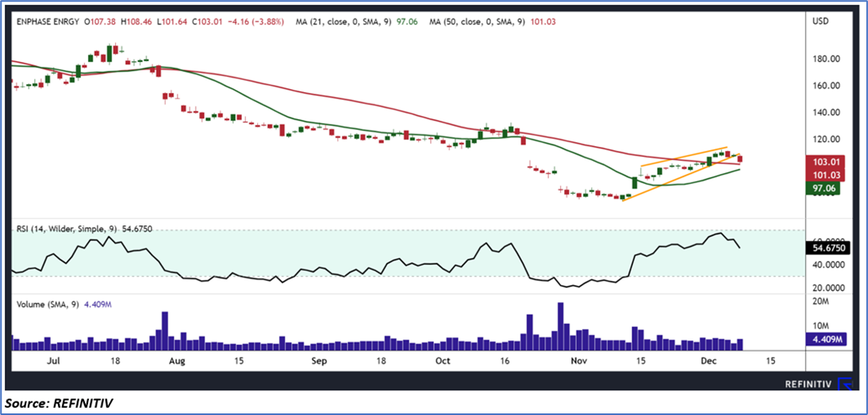Image resolution: width=868 pixels, height=415 pixels.
Task: Click the 4.409M value beside Volume label
Action: [98, 305]
